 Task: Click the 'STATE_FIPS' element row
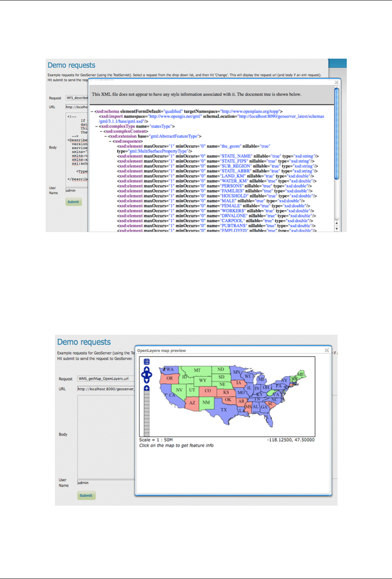coord(216,161)
